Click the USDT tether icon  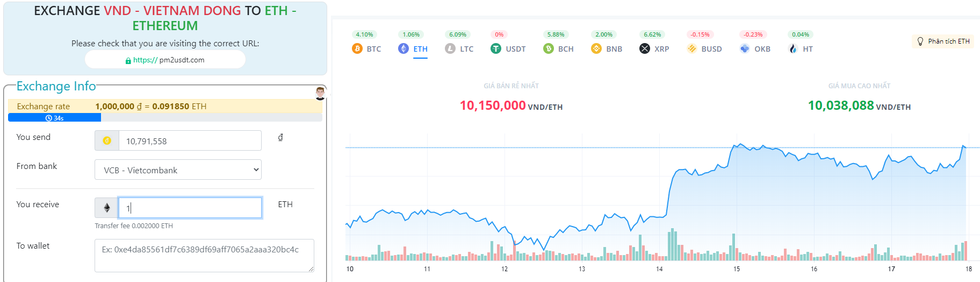tap(496, 49)
